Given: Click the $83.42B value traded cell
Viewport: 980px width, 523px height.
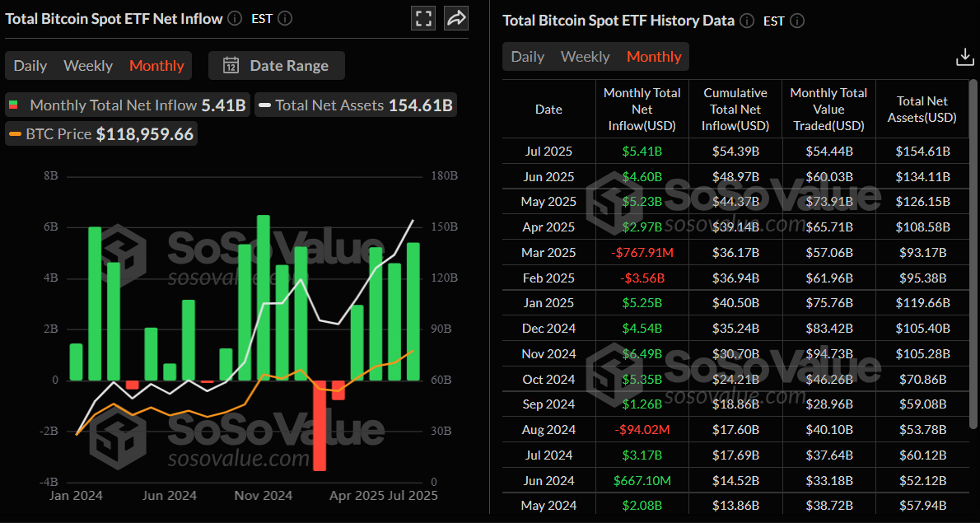Looking at the screenshot, I should [x=828, y=329].
